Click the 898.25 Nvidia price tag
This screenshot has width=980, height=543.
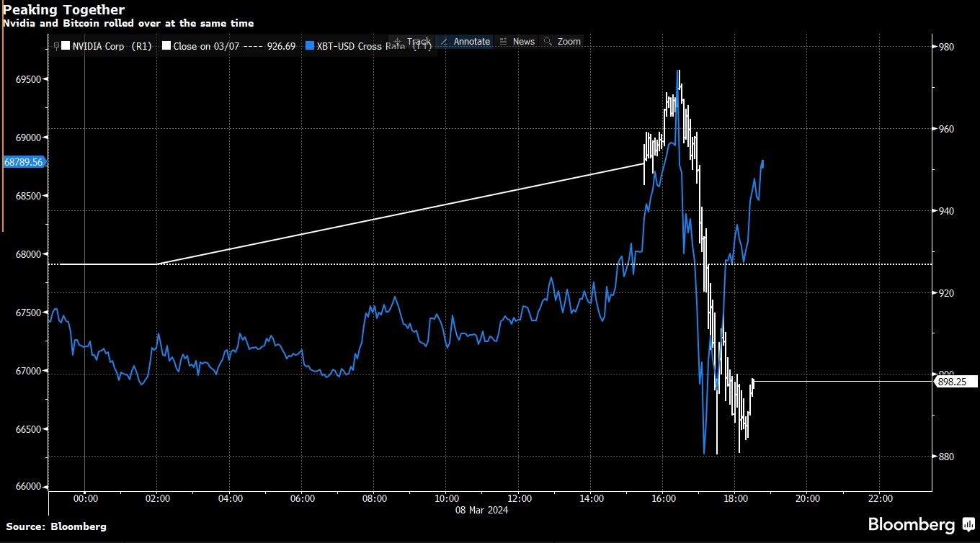[x=956, y=382]
